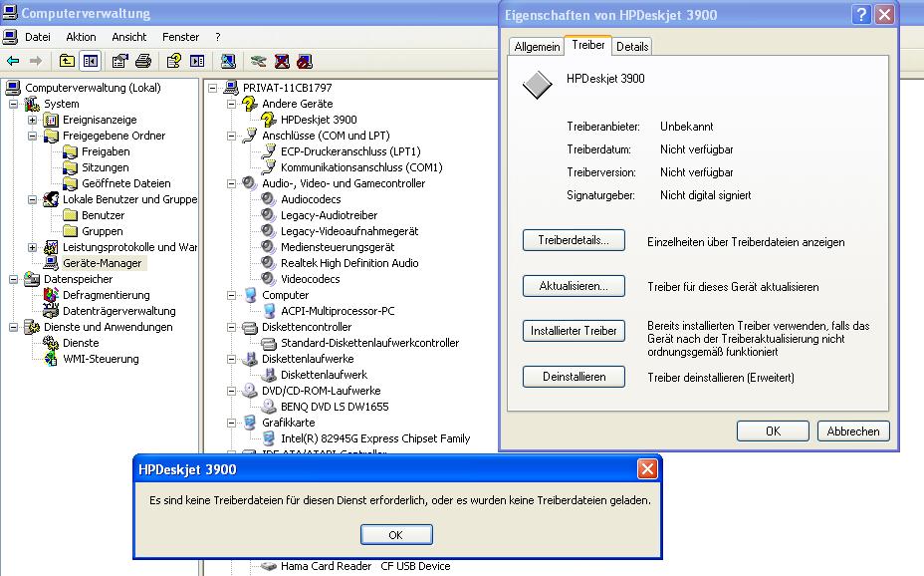Image resolution: width=924 pixels, height=576 pixels.
Task: Click the Treiberdetails... button
Action: [x=574, y=240]
